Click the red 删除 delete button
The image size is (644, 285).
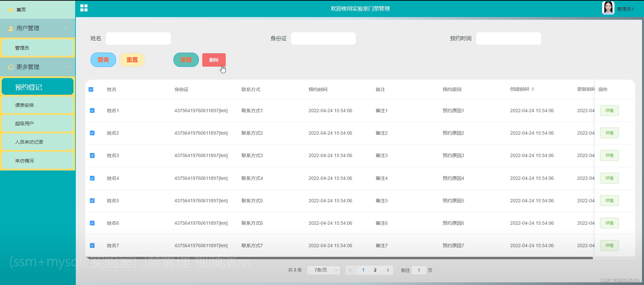(x=214, y=60)
